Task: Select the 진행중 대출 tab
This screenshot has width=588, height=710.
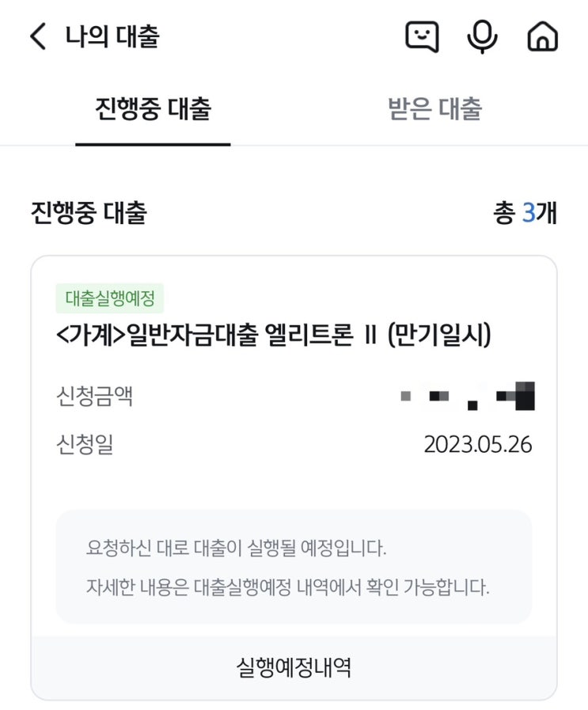Action: [x=153, y=108]
